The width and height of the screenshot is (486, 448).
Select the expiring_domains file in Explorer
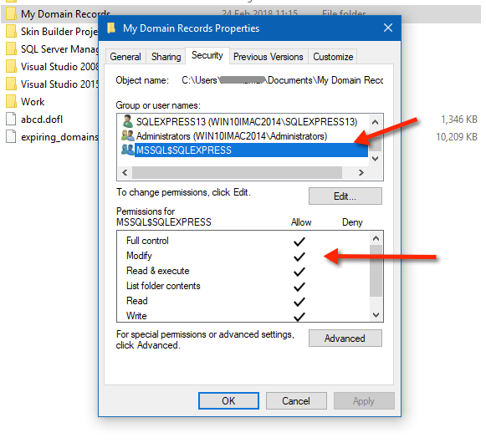tap(59, 137)
